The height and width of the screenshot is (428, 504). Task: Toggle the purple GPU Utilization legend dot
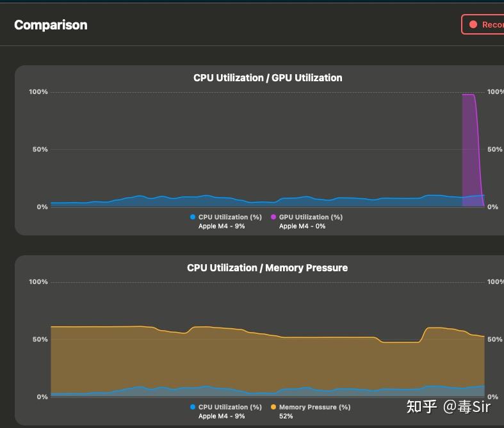click(273, 217)
